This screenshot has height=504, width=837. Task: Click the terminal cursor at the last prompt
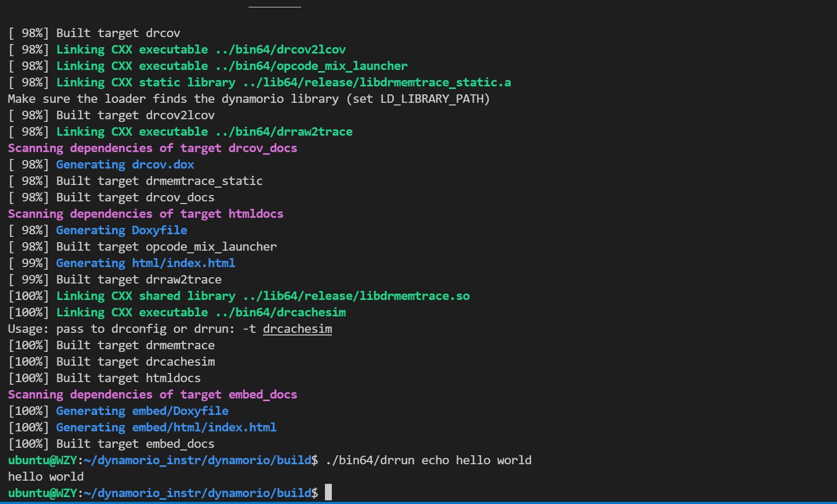[x=329, y=492]
